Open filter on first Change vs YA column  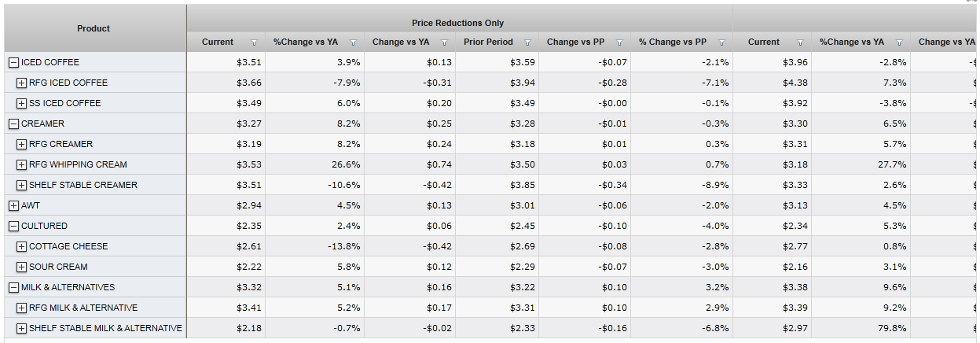[444, 42]
